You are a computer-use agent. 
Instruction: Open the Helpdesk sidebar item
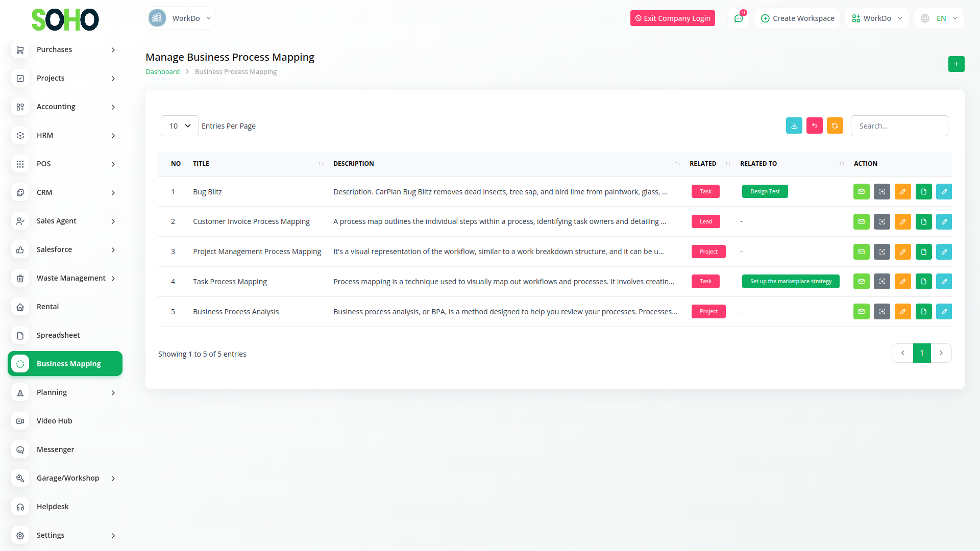coord(53,507)
